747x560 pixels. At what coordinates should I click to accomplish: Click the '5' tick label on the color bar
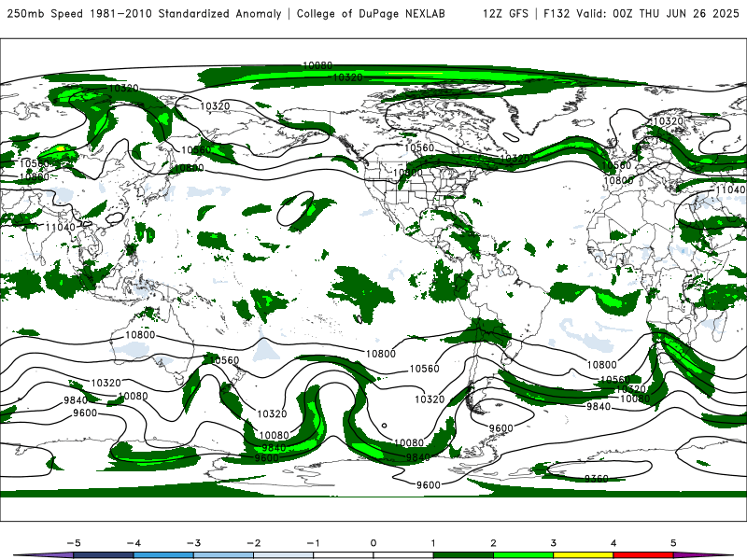click(673, 543)
